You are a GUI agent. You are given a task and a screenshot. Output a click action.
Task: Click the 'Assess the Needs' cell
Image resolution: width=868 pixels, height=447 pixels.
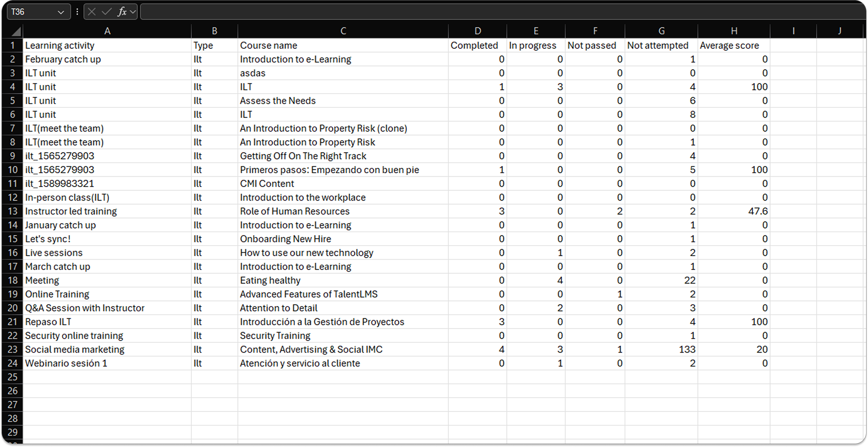click(343, 101)
